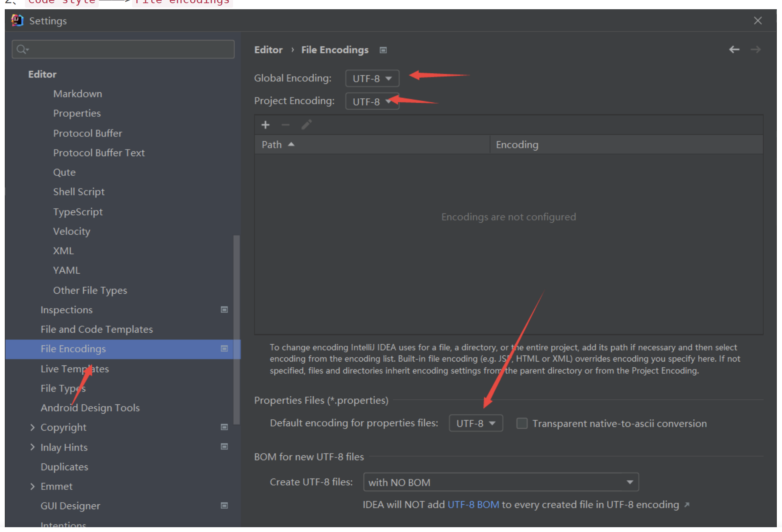The image size is (782, 532).
Task: Click the settings tree vertical scrollbar
Action: click(x=237, y=329)
